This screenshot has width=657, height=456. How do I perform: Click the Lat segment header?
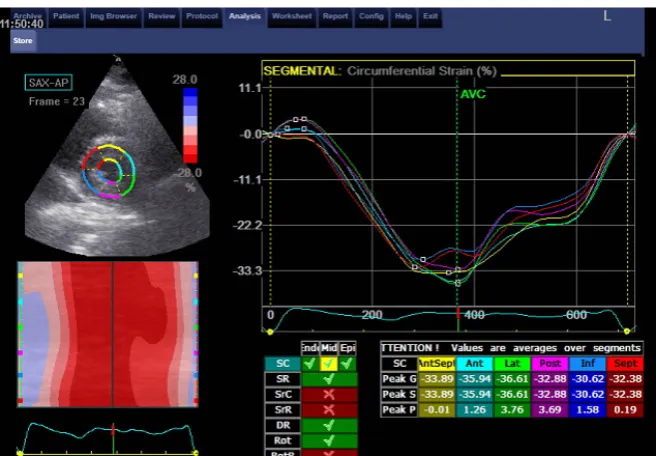coord(512,364)
